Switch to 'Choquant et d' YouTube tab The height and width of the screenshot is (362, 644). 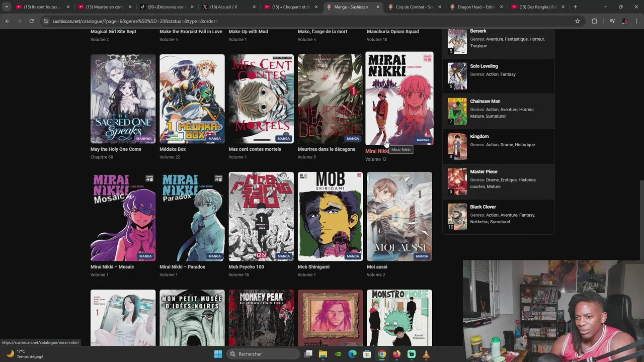[290, 7]
